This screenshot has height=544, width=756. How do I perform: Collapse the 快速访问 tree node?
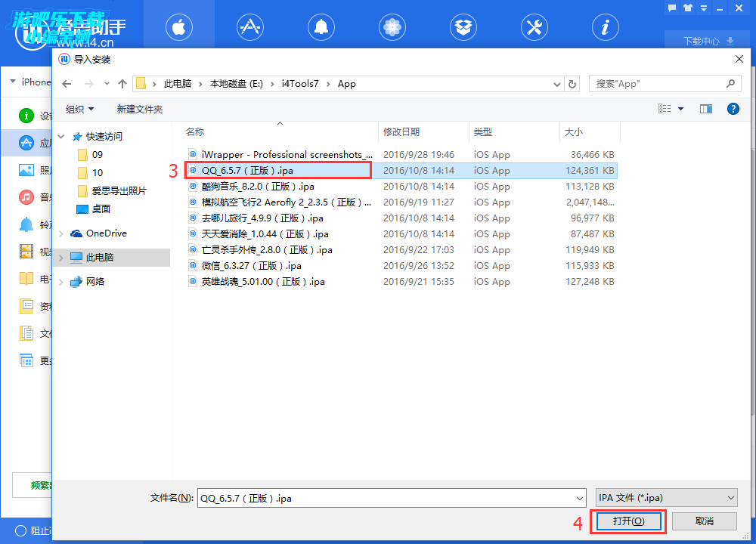pyautogui.click(x=61, y=136)
